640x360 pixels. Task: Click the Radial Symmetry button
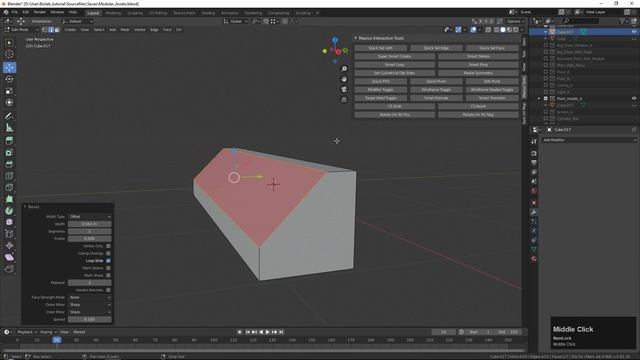478,73
